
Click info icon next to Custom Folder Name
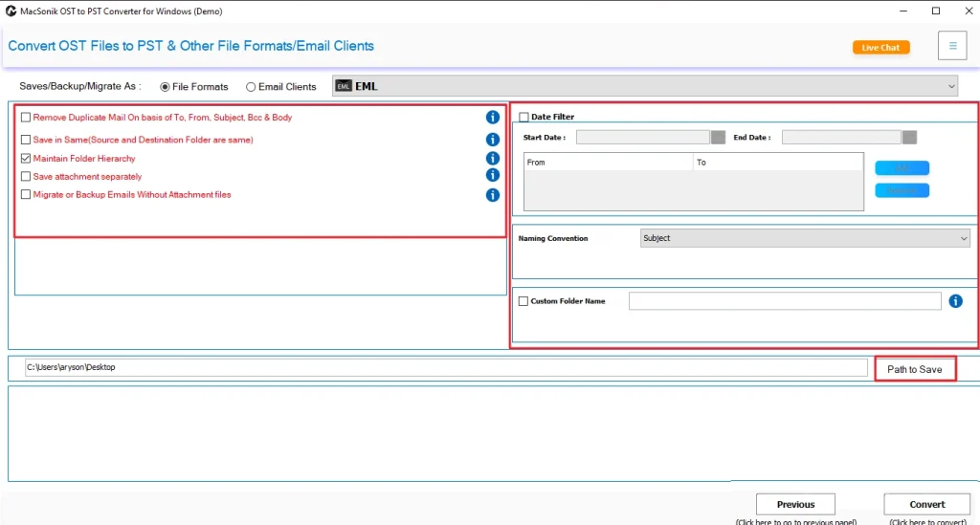pyautogui.click(x=955, y=301)
